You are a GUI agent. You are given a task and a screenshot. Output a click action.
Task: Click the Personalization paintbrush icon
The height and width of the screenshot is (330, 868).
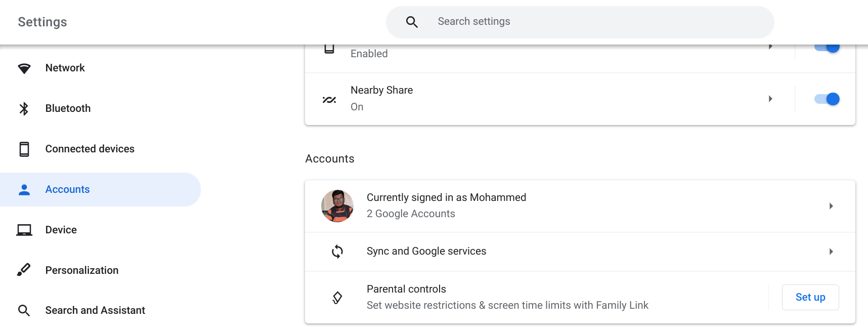pyautogui.click(x=24, y=270)
